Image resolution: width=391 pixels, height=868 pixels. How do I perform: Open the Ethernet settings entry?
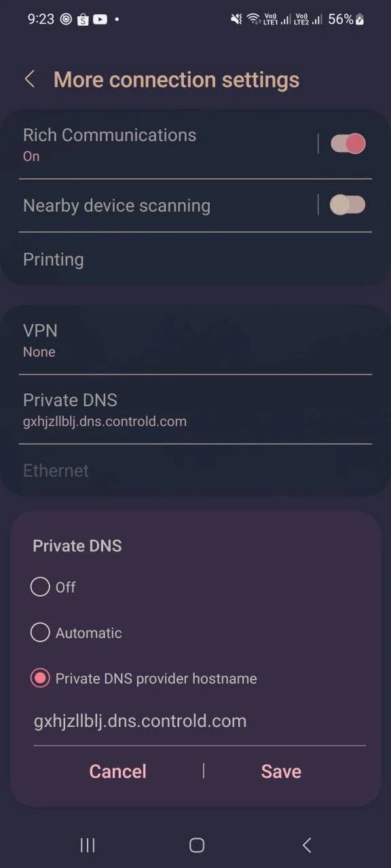[195, 470]
